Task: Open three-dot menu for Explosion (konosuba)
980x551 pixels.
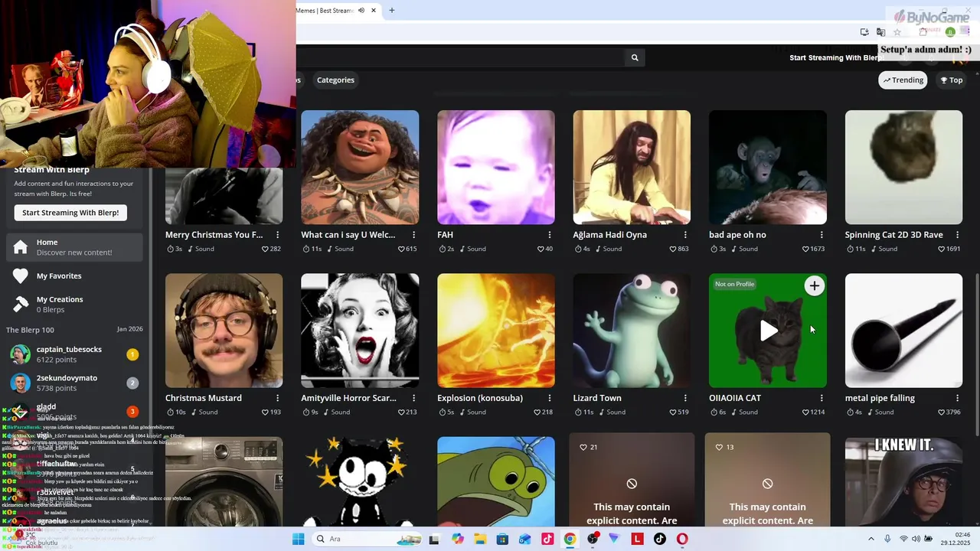Action: click(550, 398)
